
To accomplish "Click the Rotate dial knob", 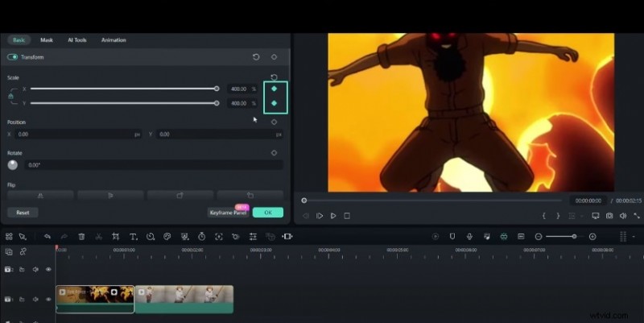I will [13, 165].
